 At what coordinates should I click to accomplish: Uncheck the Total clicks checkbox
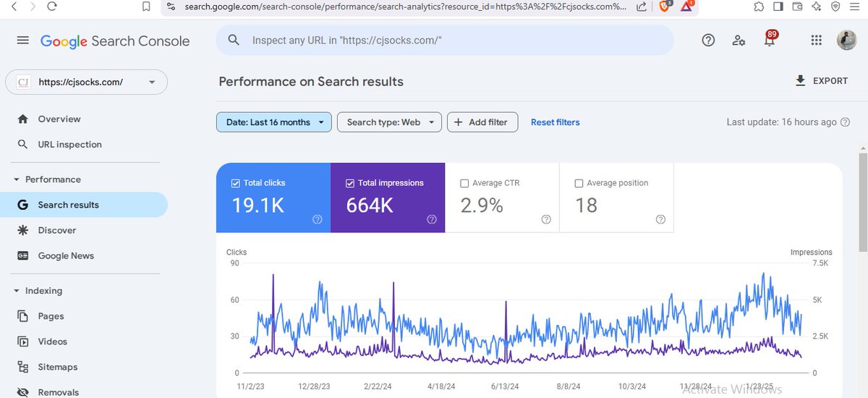click(x=235, y=183)
